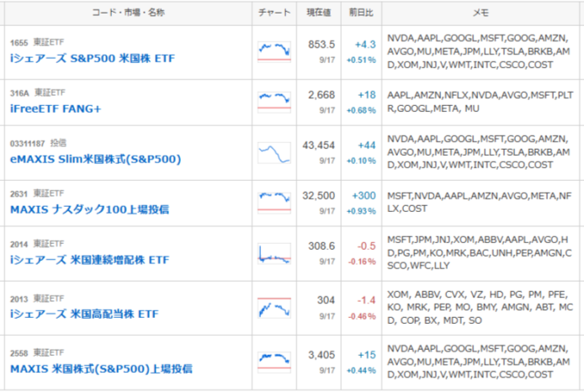Open iシェアーズ 米国連続増配株 ETF link
Viewport: 584px width, 392px height.
[x=89, y=260]
